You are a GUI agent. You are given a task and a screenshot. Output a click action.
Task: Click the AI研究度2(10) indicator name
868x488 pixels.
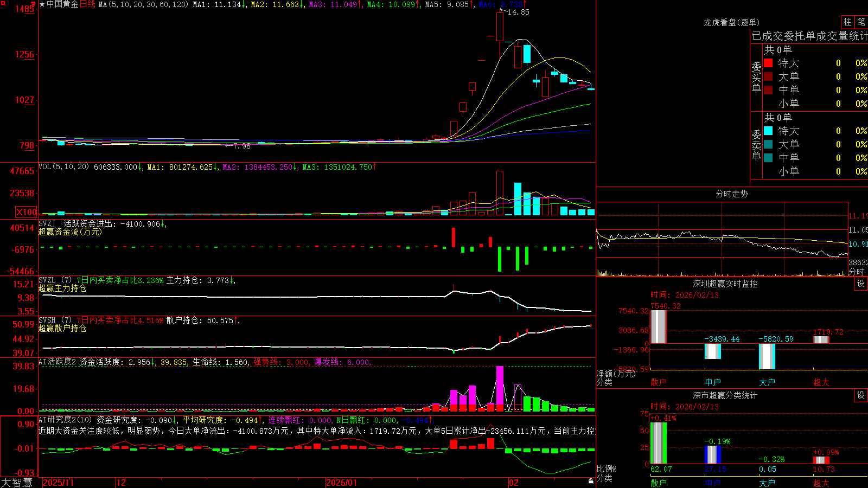(65, 420)
